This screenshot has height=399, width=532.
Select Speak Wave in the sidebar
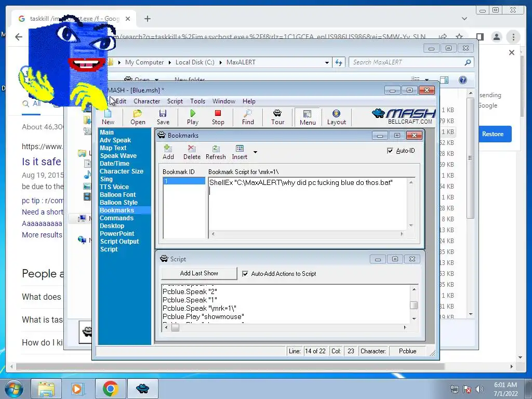click(118, 156)
